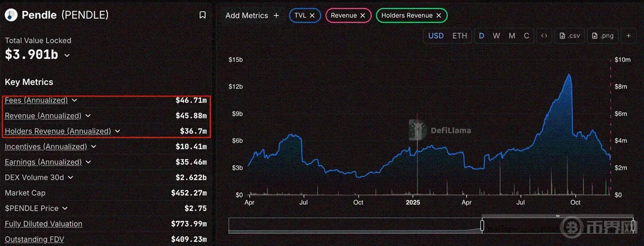The image size is (644, 246).
Task: Set chart interval to weekly (W)
Action: coord(496,36)
